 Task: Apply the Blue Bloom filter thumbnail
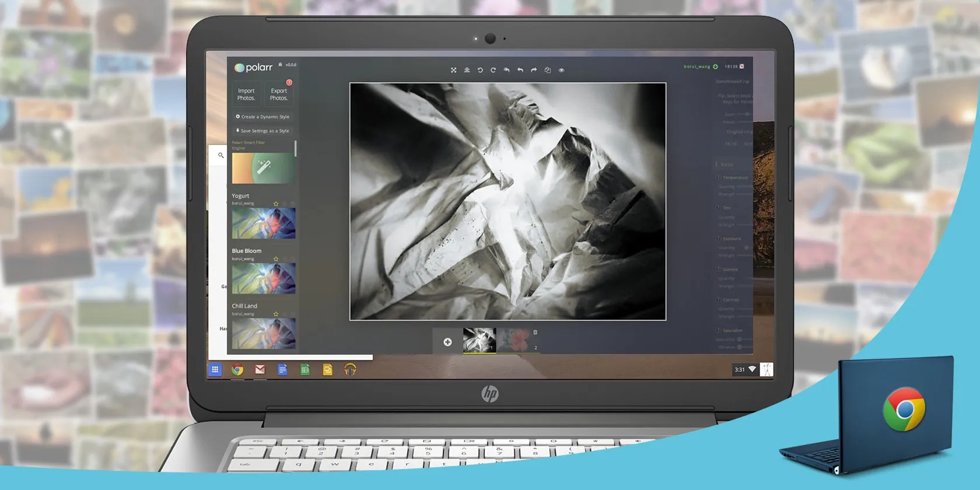click(x=264, y=278)
